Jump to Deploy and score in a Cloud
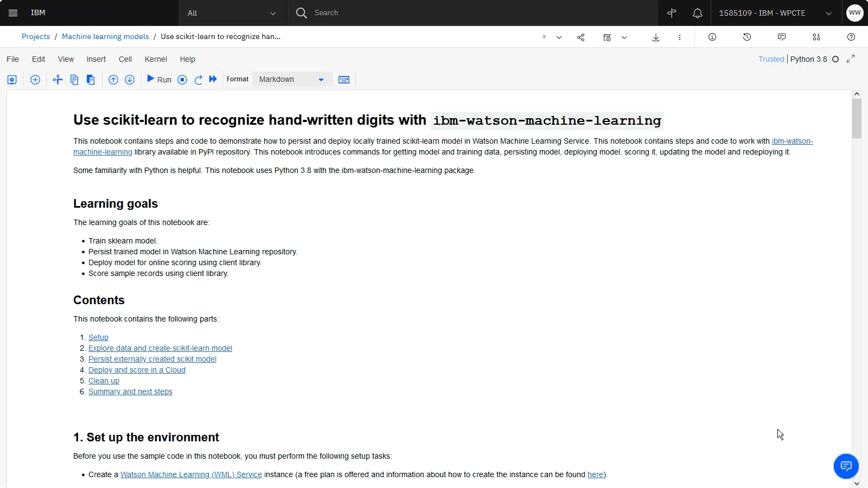 coord(137,370)
